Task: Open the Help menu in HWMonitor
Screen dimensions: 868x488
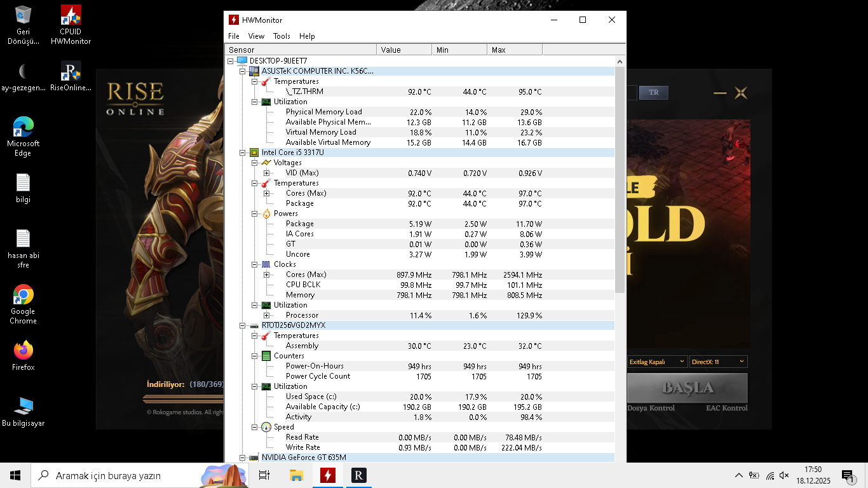Action: (307, 36)
